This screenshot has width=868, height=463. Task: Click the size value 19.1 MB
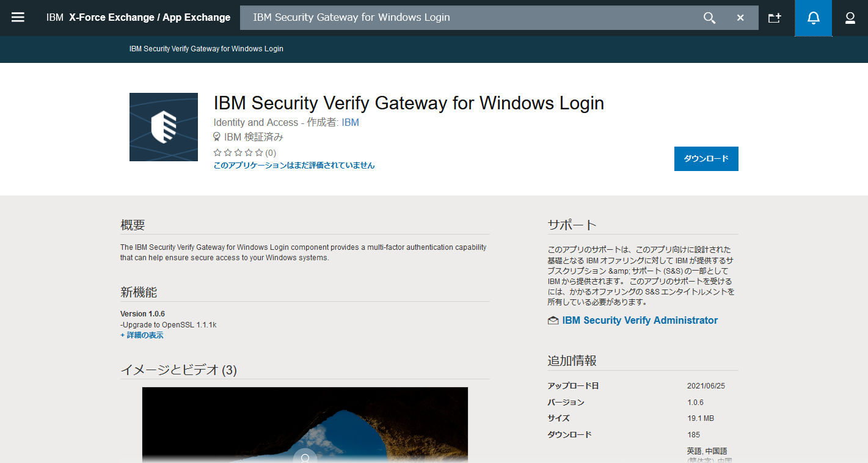[x=701, y=418]
